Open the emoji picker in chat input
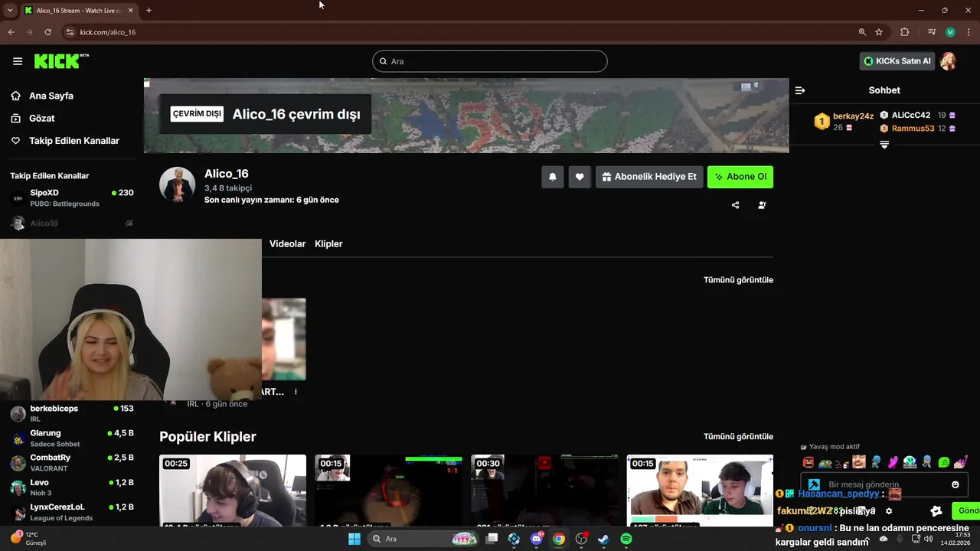Viewport: 980px width, 551px height. coord(955,484)
